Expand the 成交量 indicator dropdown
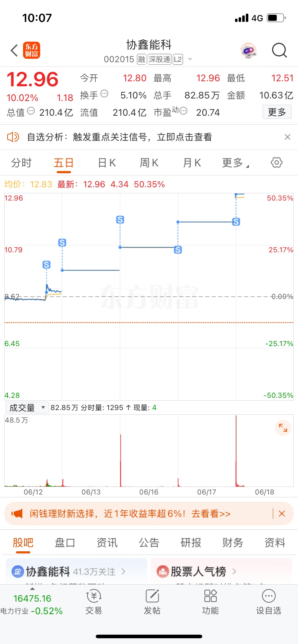The width and height of the screenshot is (298, 644). tap(27, 408)
